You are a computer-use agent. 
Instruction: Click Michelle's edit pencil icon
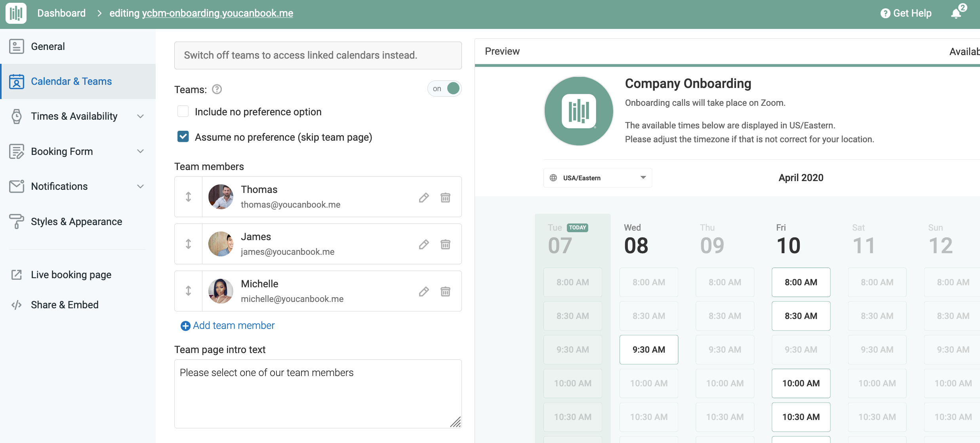pyautogui.click(x=424, y=292)
